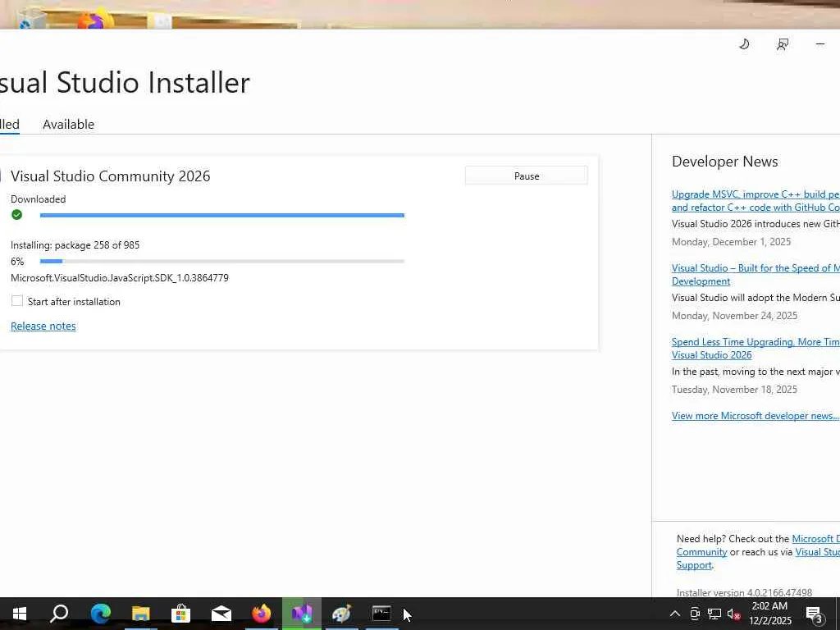The height and width of the screenshot is (630, 840).
Task: Open File Explorer from the taskbar
Action: click(141, 614)
